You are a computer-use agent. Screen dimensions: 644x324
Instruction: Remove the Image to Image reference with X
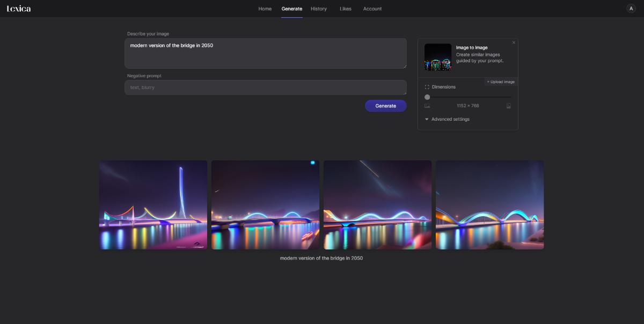coord(514,42)
